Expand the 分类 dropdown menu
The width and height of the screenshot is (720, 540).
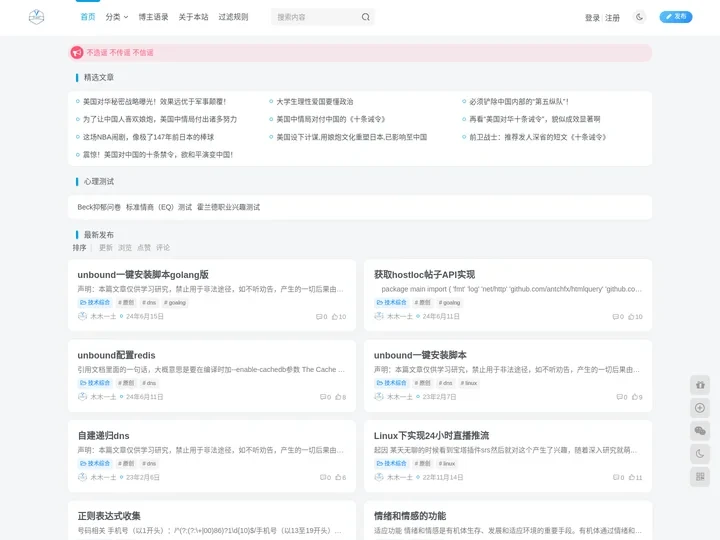click(117, 17)
